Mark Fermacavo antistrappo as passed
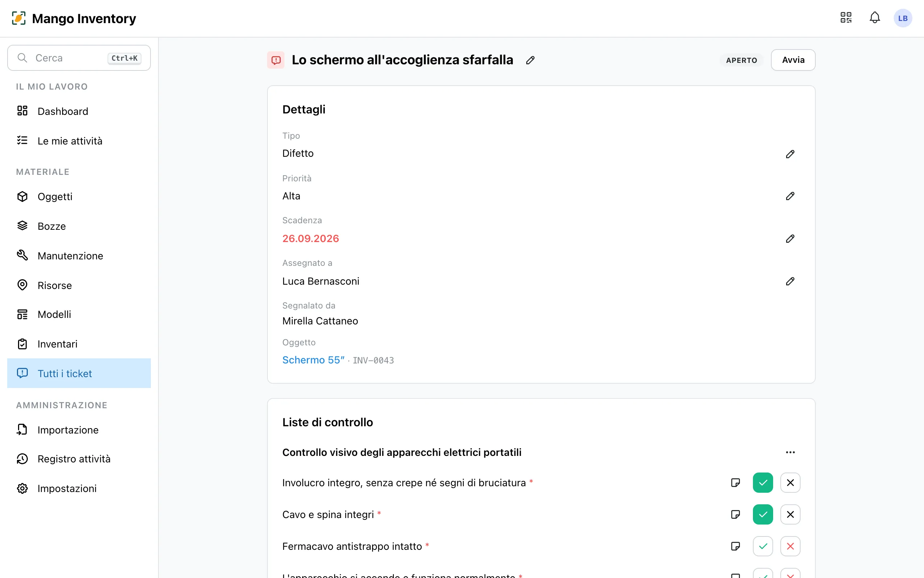The width and height of the screenshot is (924, 578). click(763, 546)
